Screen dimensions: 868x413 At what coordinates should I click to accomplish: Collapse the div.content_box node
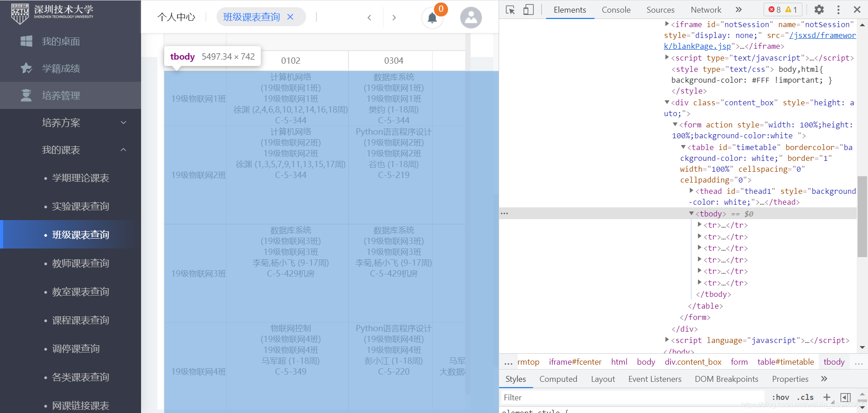[x=667, y=102]
